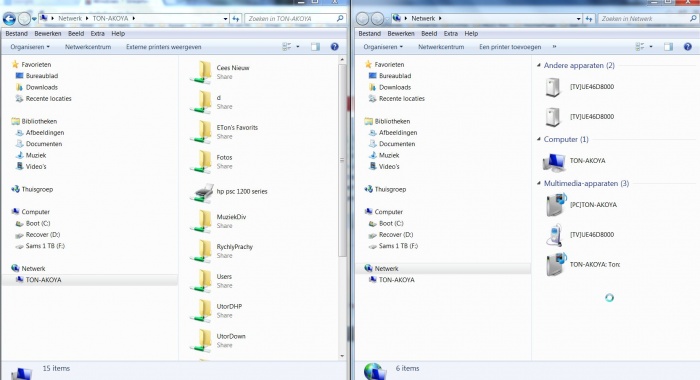Refresh the right Netwerk window
Viewport: 700px width, 380px height.
(x=589, y=19)
